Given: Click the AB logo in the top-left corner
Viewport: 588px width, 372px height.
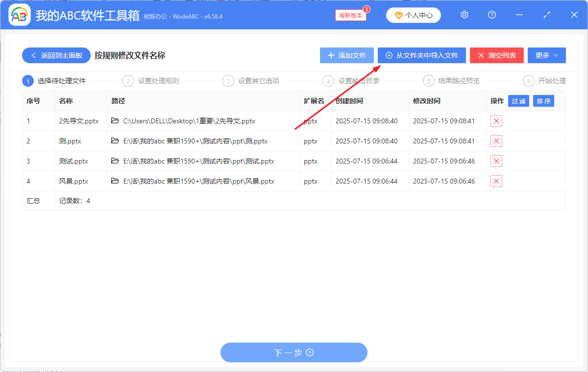Looking at the screenshot, I should coord(19,15).
